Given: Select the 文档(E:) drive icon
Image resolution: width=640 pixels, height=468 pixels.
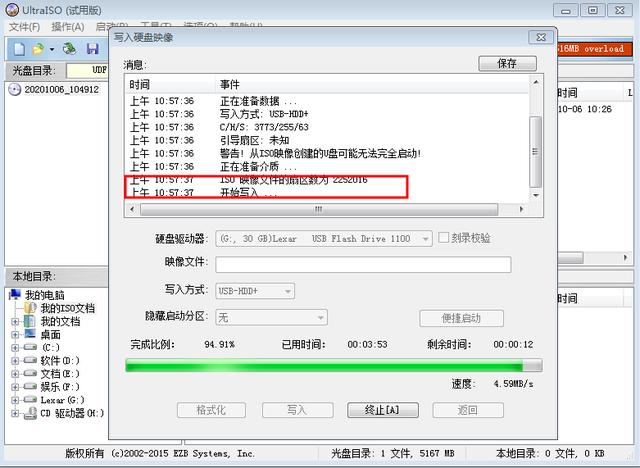Looking at the screenshot, I should (x=30, y=373).
